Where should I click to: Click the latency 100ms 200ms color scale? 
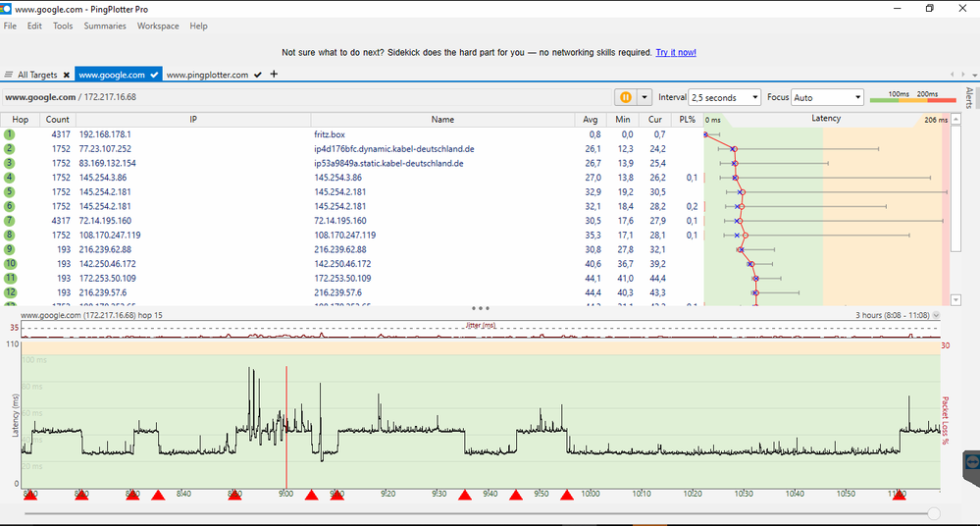913,97
